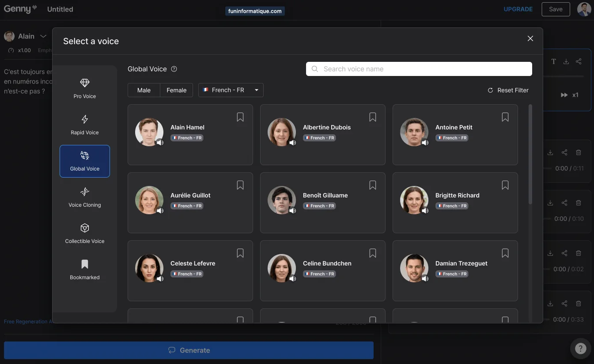
Task: Switch to Rapid Voice category
Action: (85, 125)
